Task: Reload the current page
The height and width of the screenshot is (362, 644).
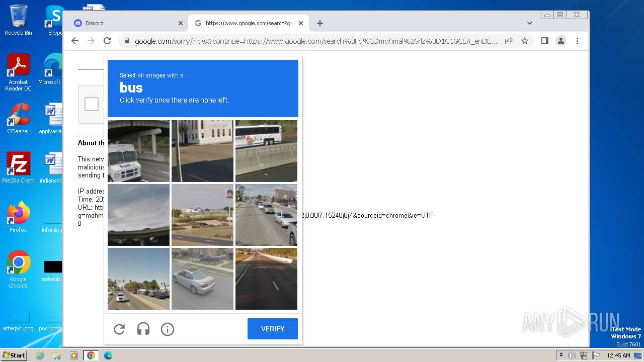Action: [x=107, y=41]
